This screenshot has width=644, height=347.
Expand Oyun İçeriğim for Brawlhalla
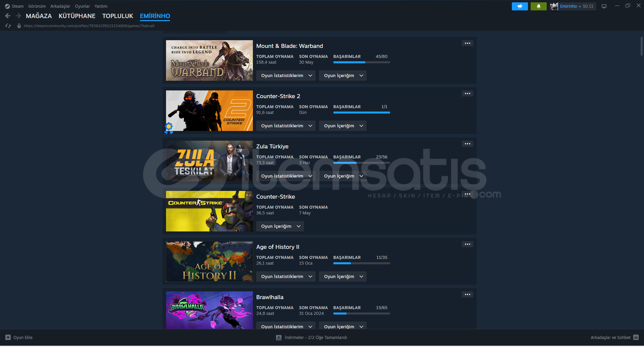343,326
